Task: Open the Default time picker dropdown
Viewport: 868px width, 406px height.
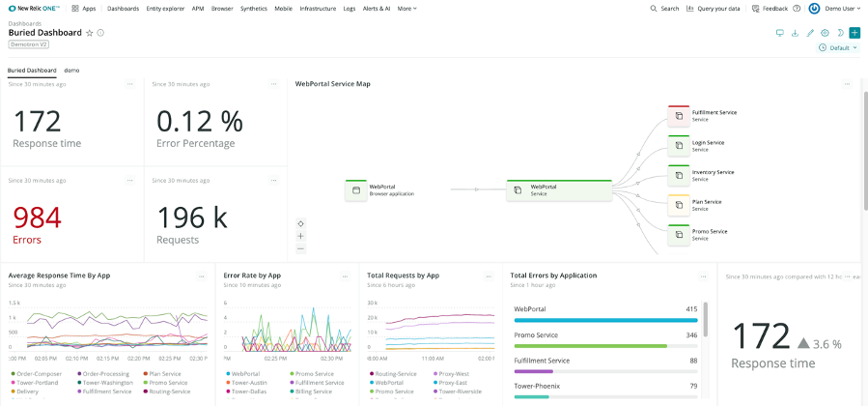Action: 839,48
